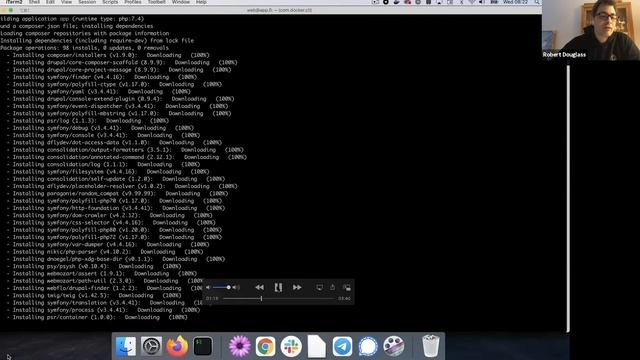Click the 'Installing psr/container (1.0.0)' line
The width and height of the screenshot is (640, 360).
click(97, 317)
